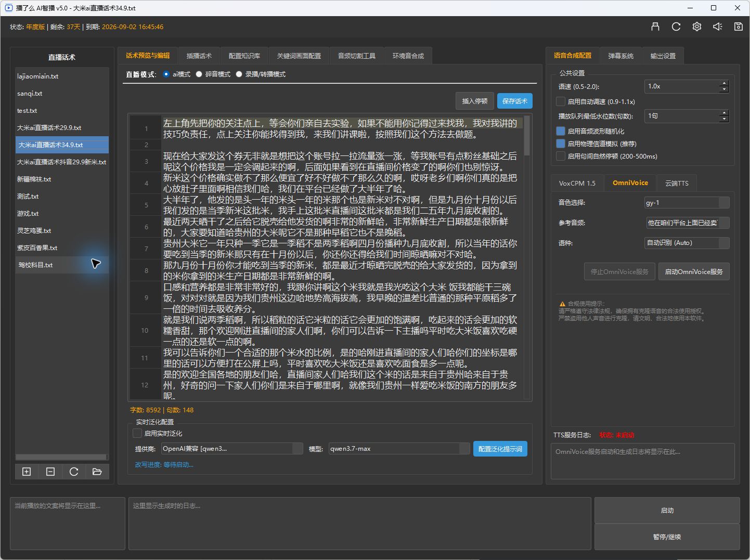Open 参考音频 dropdown
This screenshot has width=750, height=560.
tap(688, 223)
